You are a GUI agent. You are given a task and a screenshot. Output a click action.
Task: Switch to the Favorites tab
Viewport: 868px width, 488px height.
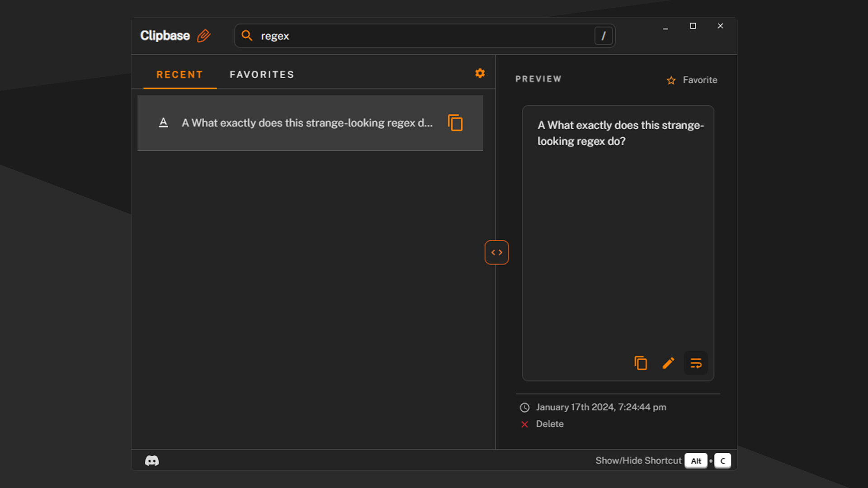[x=261, y=74]
